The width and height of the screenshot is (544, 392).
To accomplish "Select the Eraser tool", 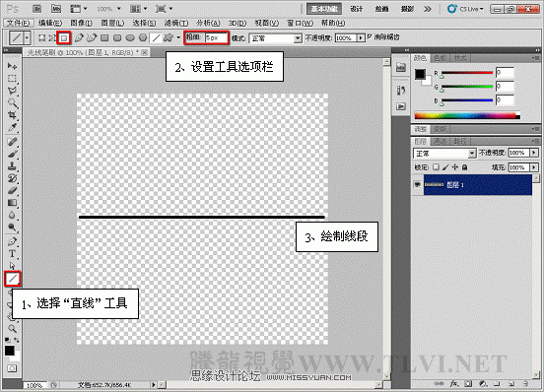I will tap(12, 190).
